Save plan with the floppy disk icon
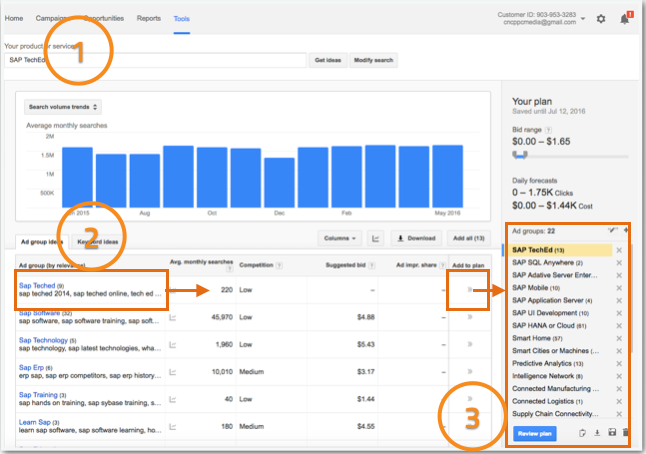Viewport: 646px width, 454px height. pos(611,433)
